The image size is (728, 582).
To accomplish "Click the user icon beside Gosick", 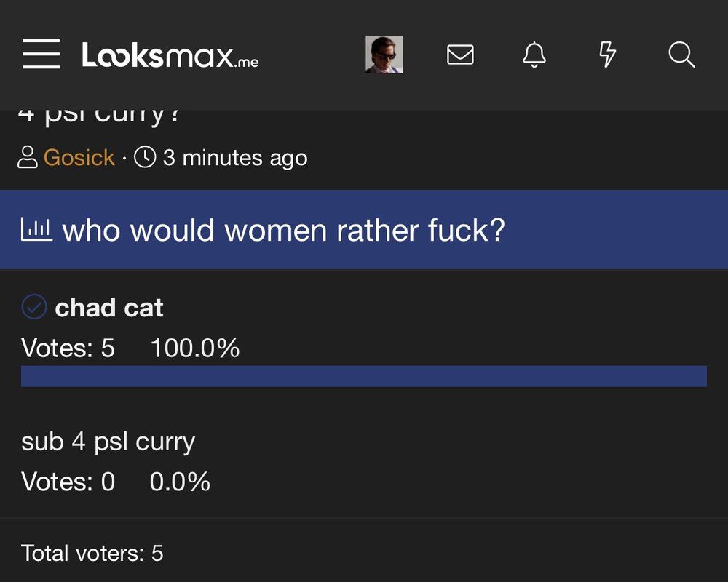I will (x=28, y=157).
